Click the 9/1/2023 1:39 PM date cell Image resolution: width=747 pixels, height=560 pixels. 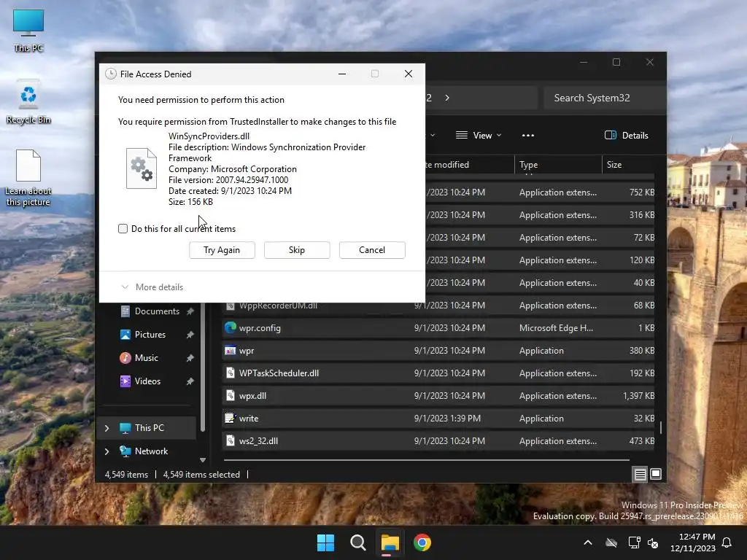point(447,419)
